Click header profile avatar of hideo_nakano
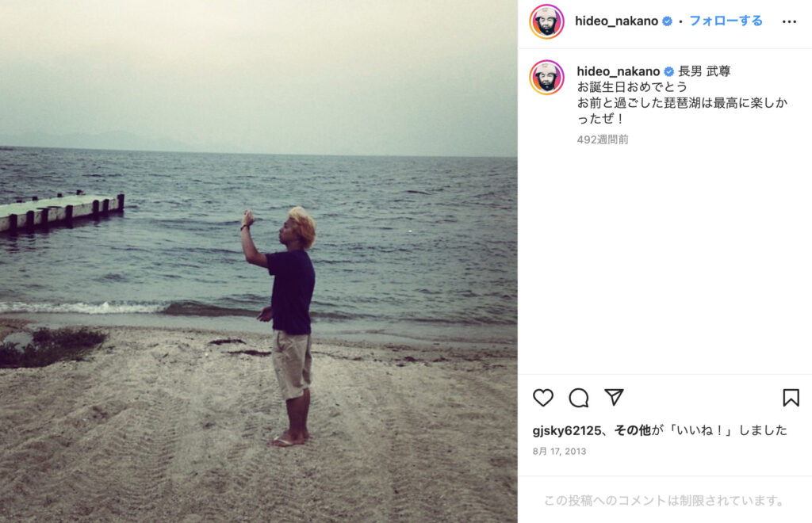The width and height of the screenshot is (812, 523). 546,21
